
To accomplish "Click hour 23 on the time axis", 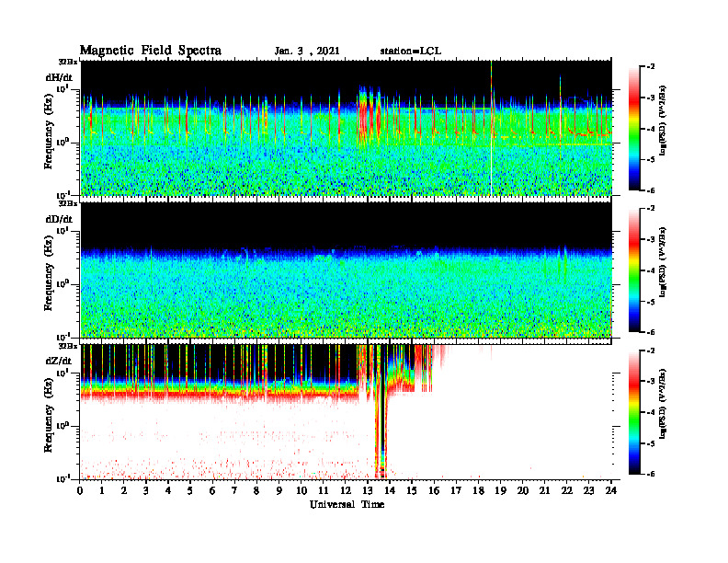I will tap(588, 490).
